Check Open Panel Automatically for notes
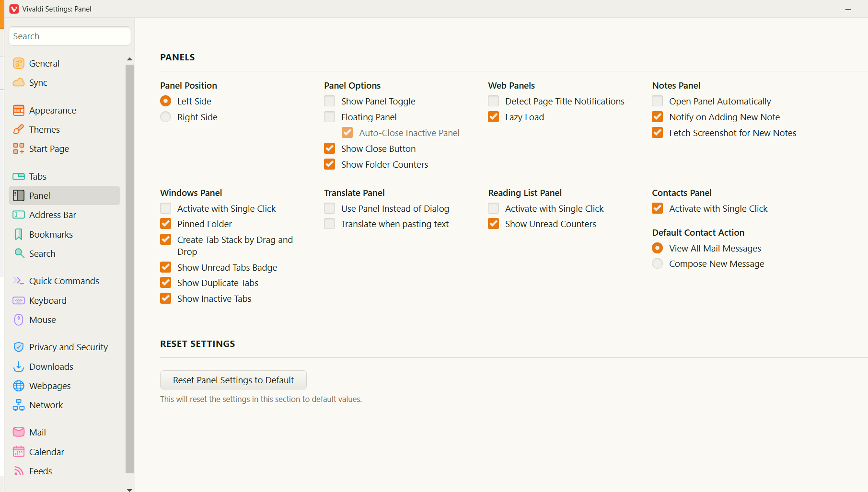 (x=658, y=101)
